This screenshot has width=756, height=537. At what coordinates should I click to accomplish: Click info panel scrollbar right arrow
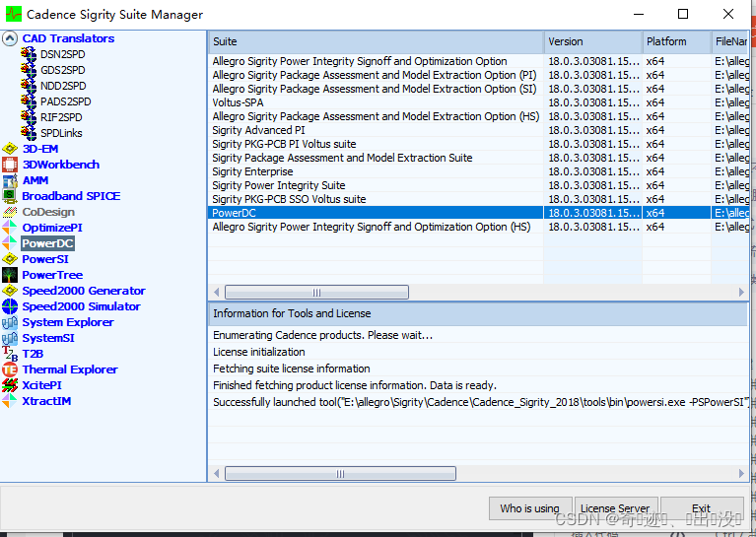741,474
